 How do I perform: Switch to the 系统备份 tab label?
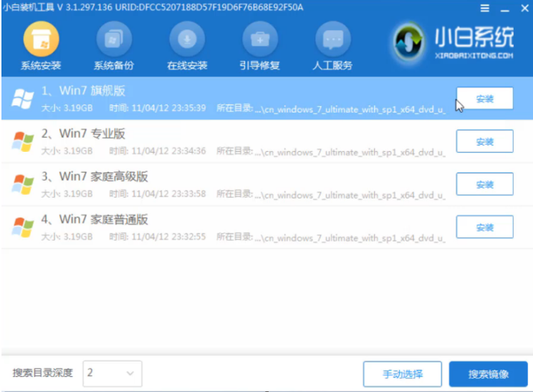114,65
